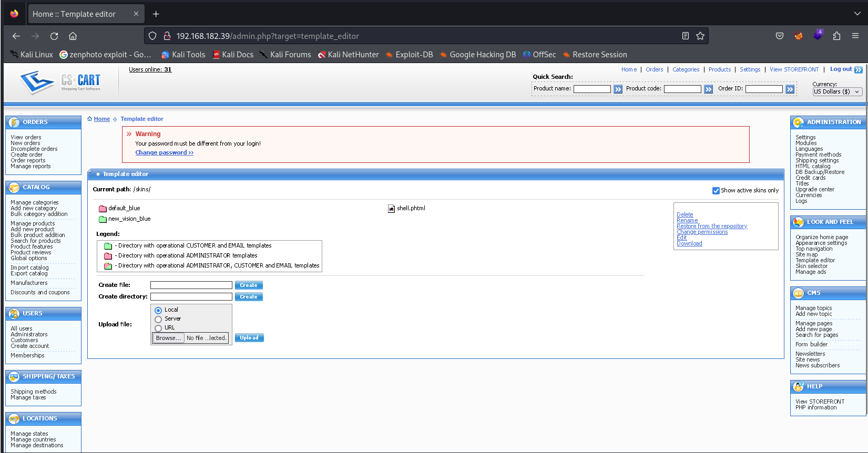Open the Categories top menu link
This screenshot has width=868, height=453.
click(x=686, y=69)
